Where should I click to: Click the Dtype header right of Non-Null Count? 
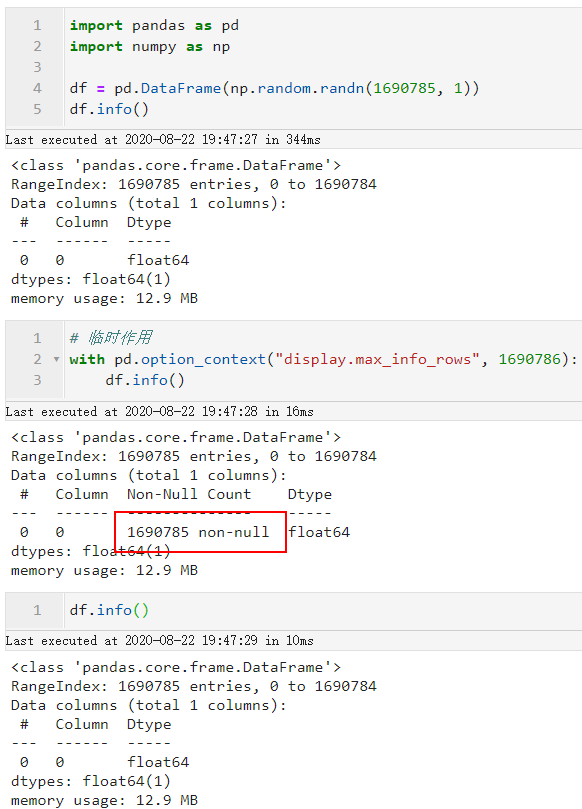click(310, 494)
